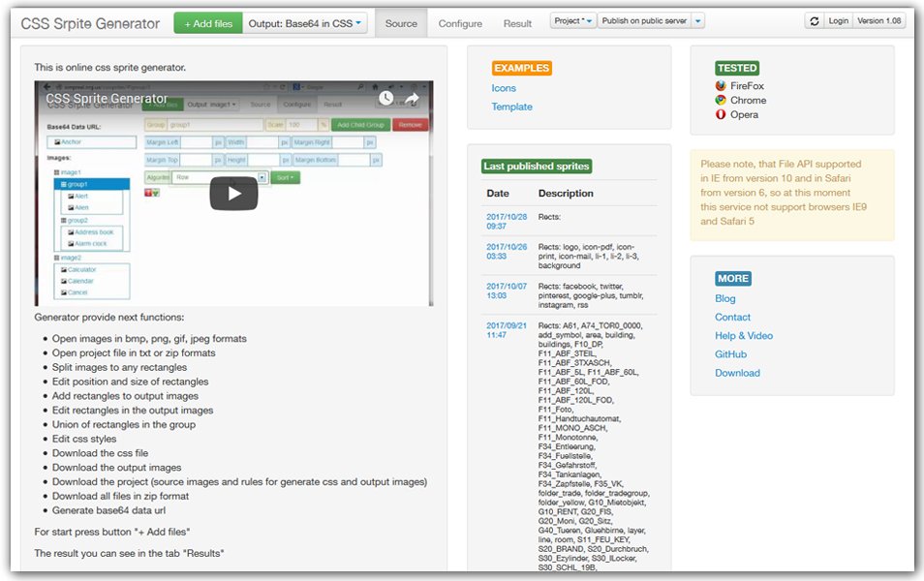The height and width of the screenshot is (581, 924).
Task: Open the arrow next to Publish on public server
Action: click(x=698, y=20)
